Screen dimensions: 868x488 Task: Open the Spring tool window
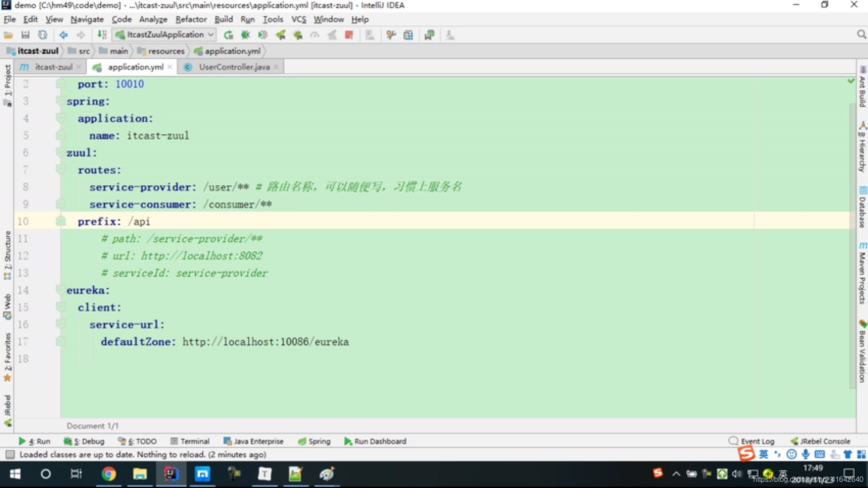(314, 441)
